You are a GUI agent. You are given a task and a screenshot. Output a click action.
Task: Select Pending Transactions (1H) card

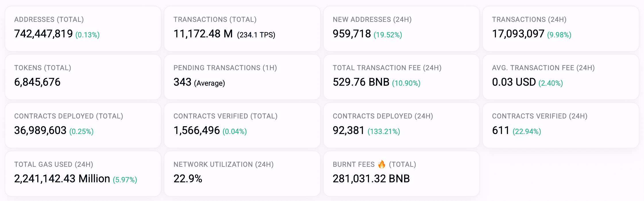pyautogui.click(x=242, y=77)
